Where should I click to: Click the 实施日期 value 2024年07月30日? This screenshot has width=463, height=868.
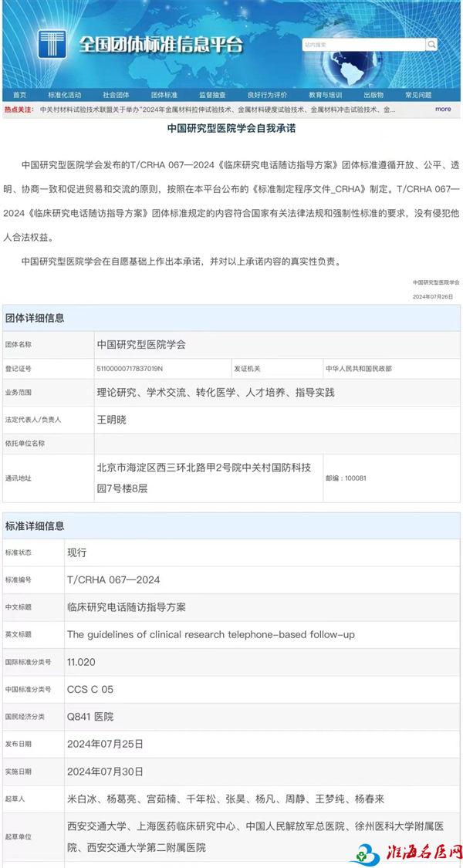point(105,771)
